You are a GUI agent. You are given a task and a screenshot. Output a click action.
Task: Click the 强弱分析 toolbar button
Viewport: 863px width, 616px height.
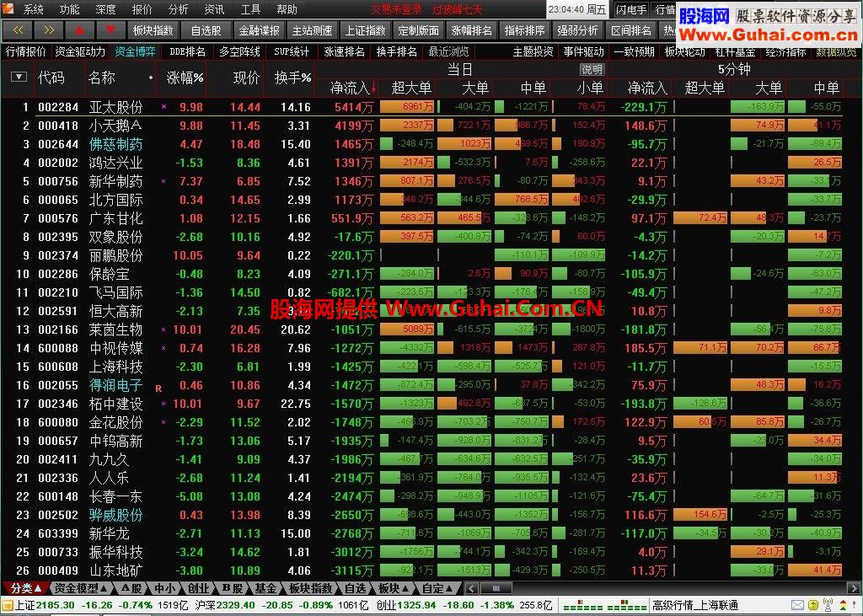(577, 30)
